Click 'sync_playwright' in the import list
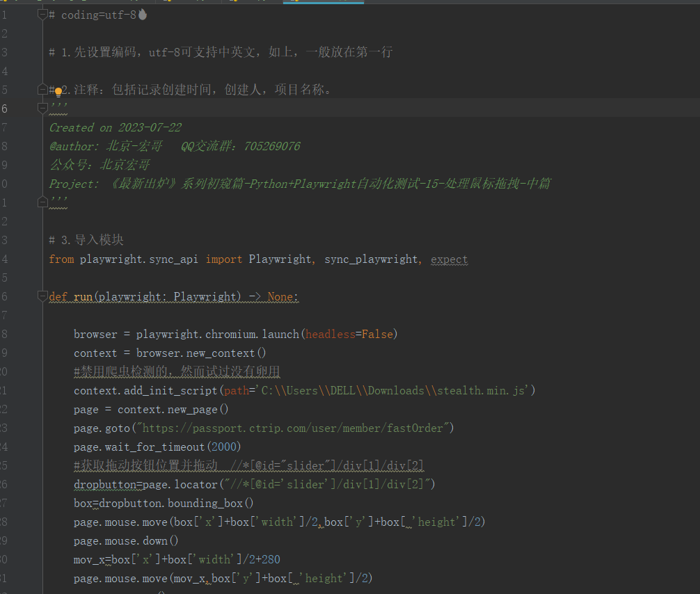 click(x=371, y=259)
